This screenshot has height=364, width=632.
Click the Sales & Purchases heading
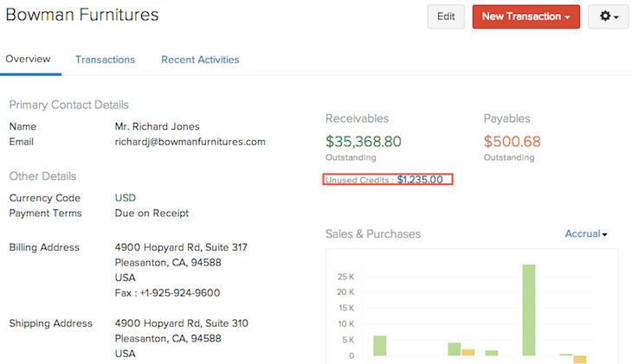[x=372, y=234]
